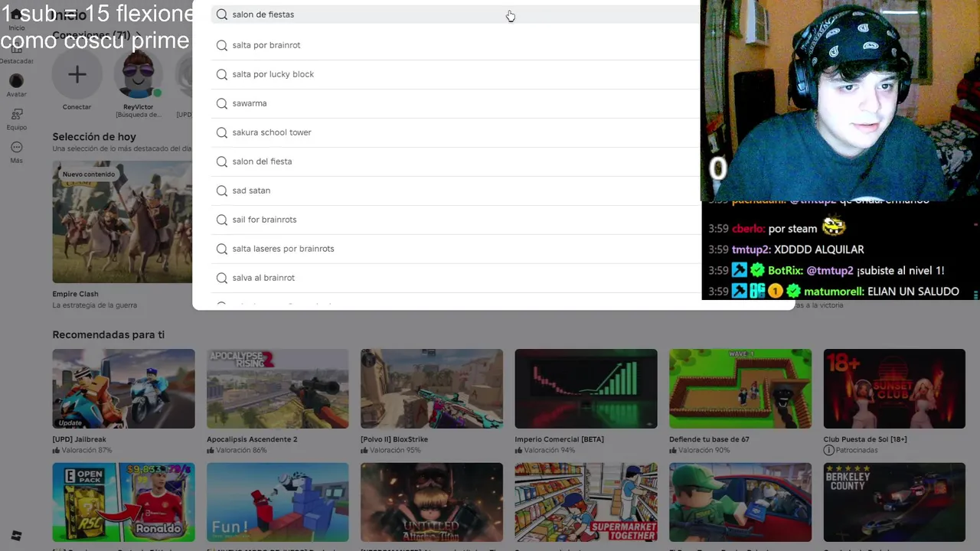Image resolution: width=980 pixels, height=551 pixels.
Task: Open the BloxStrike game thumbnail
Action: pos(432,389)
